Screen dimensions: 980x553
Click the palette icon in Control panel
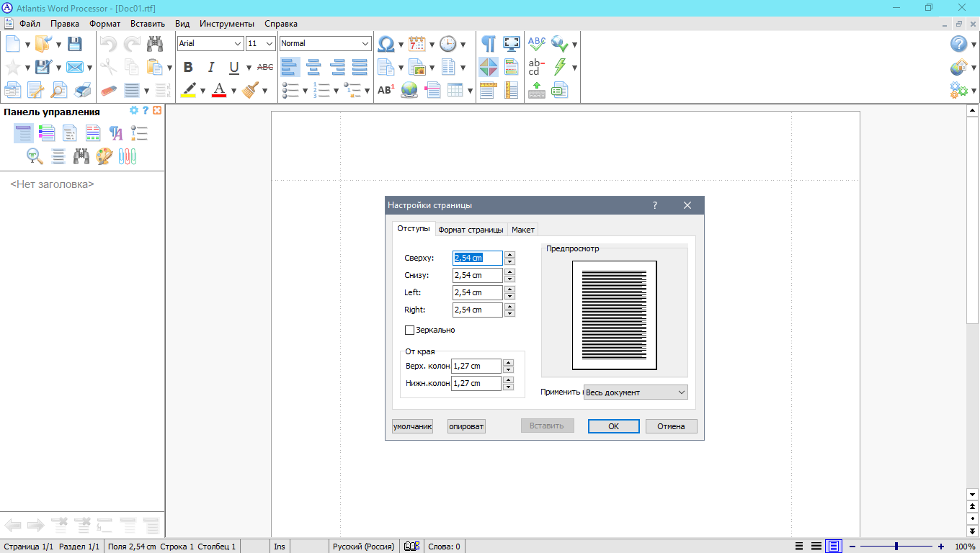pos(104,156)
